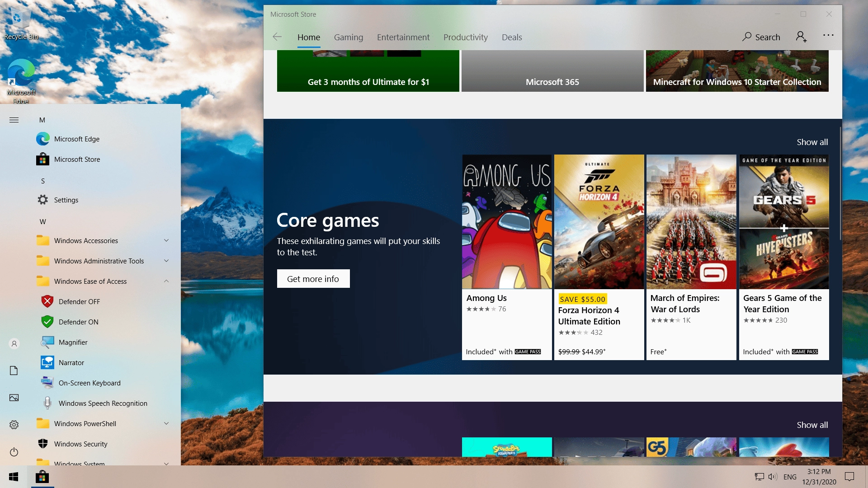
Task: Expand Windows Administrative Tools folder
Action: 104,261
